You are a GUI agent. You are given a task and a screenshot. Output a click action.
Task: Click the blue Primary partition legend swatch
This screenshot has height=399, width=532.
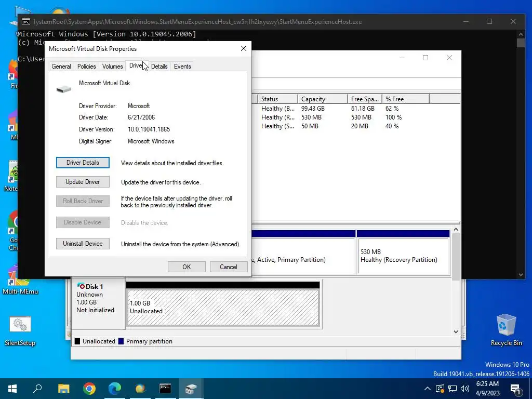point(121,341)
